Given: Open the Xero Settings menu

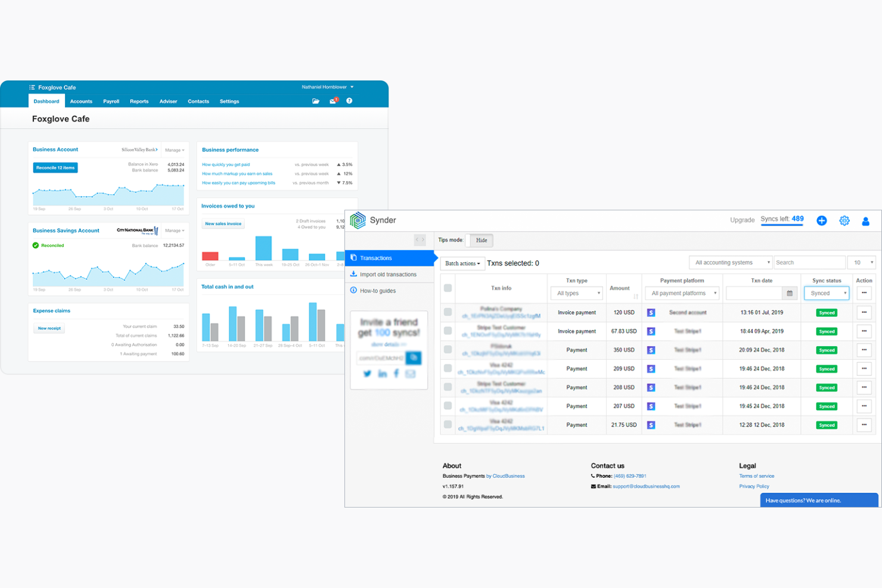Looking at the screenshot, I should 229,101.
